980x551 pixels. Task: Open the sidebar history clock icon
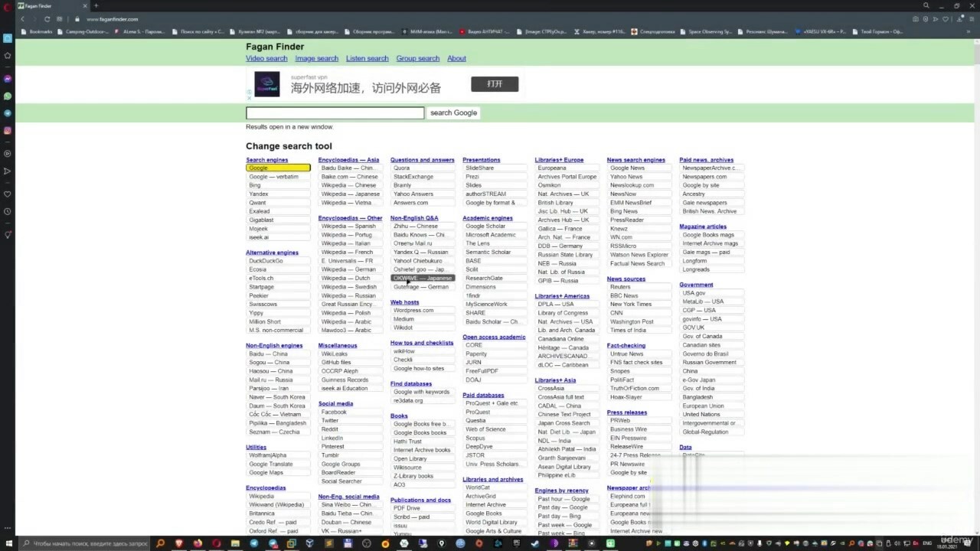pyautogui.click(x=8, y=211)
